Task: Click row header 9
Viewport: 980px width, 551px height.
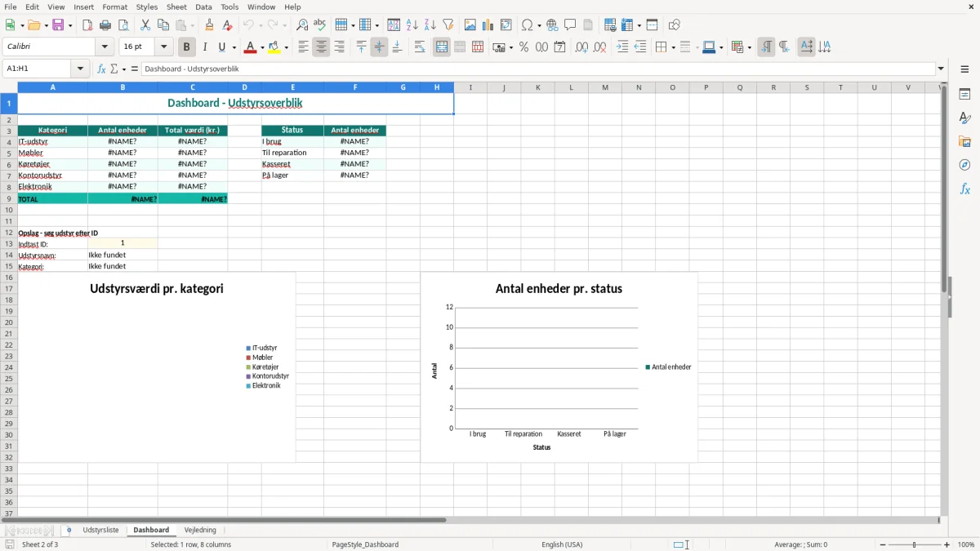Action: pyautogui.click(x=8, y=198)
